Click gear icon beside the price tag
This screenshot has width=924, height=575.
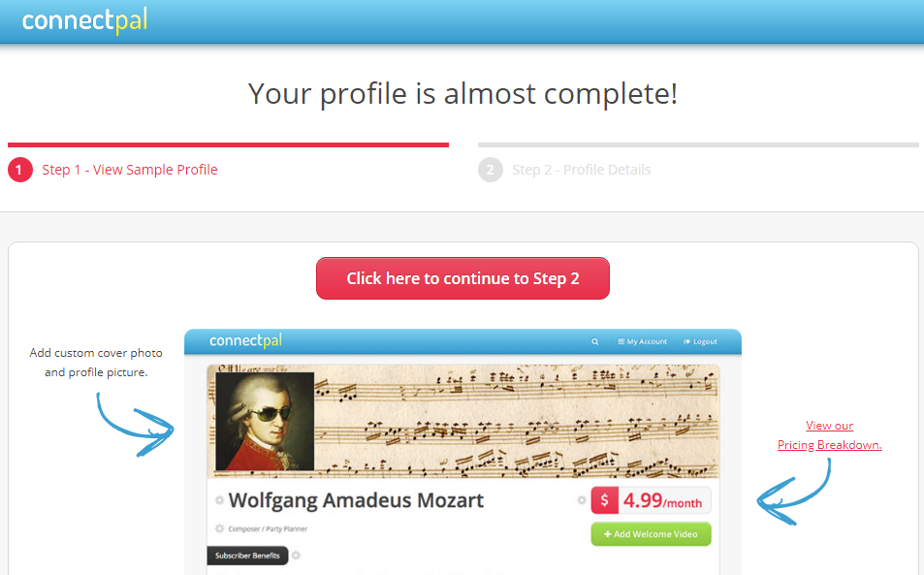tap(582, 500)
